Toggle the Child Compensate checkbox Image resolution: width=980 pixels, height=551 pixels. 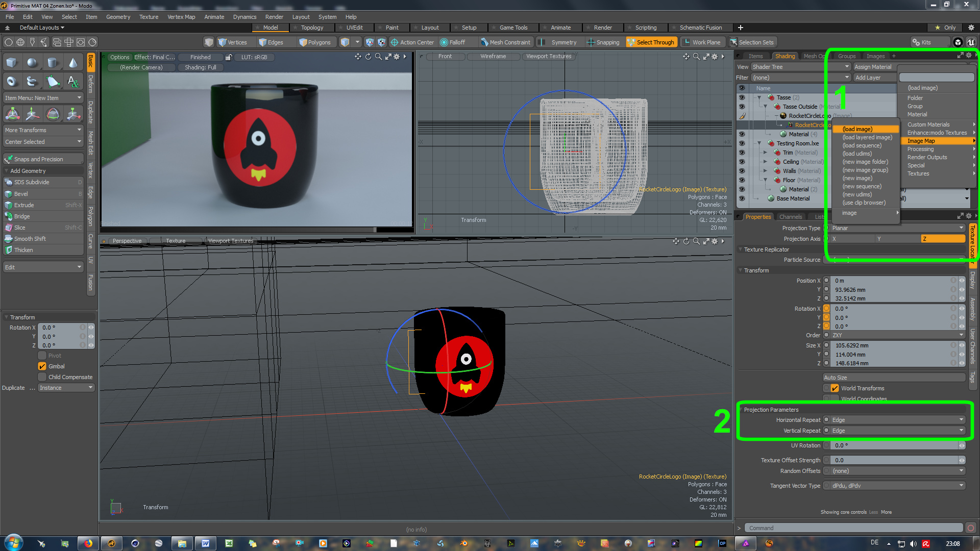[x=42, y=377]
